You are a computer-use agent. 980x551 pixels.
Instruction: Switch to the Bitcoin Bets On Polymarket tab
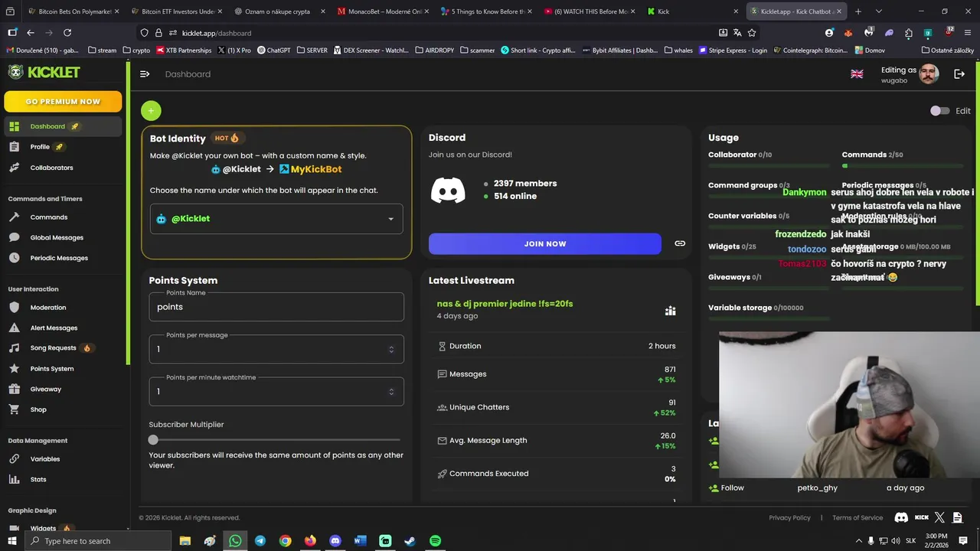(72, 11)
